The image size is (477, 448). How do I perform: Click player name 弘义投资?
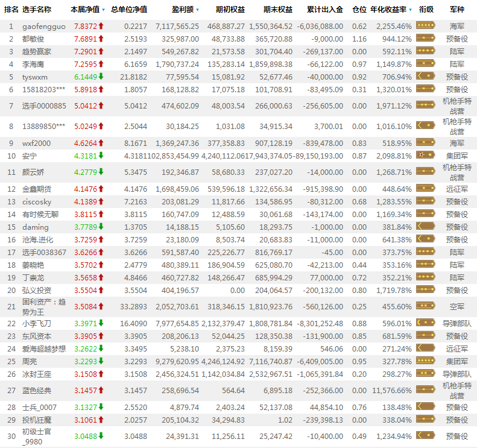pos(37,291)
